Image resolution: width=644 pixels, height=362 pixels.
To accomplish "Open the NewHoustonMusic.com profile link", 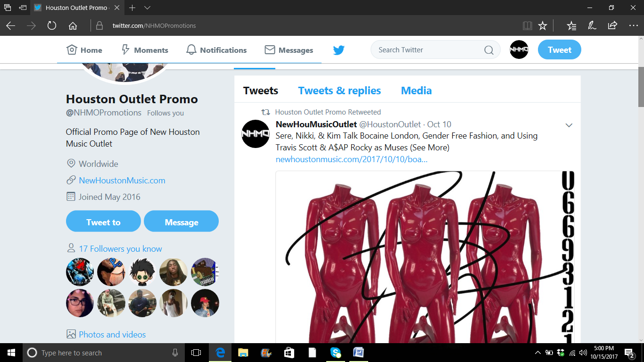I will pyautogui.click(x=122, y=181).
